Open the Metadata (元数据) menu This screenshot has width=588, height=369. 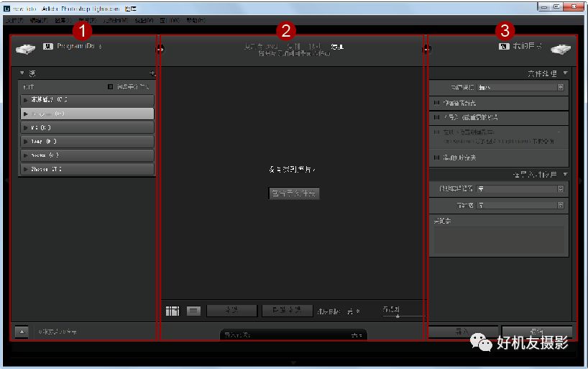point(116,20)
